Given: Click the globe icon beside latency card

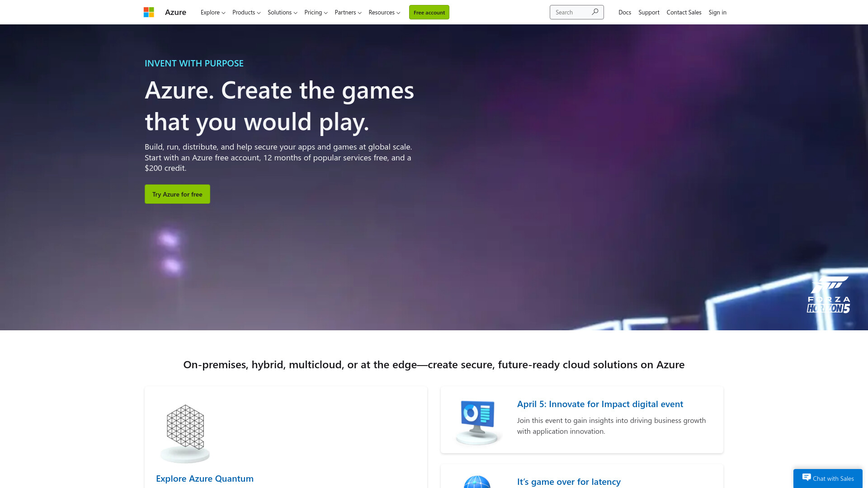Looking at the screenshot, I should click(x=477, y=482).
